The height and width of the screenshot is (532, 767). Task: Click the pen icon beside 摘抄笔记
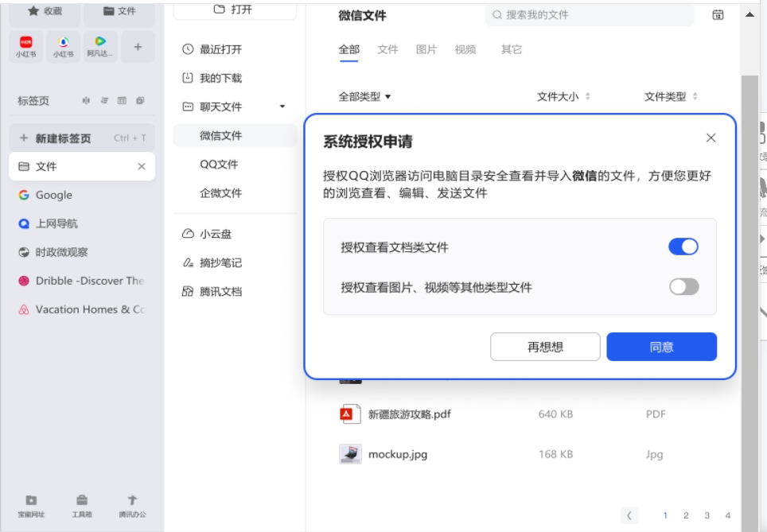point(188,262)
